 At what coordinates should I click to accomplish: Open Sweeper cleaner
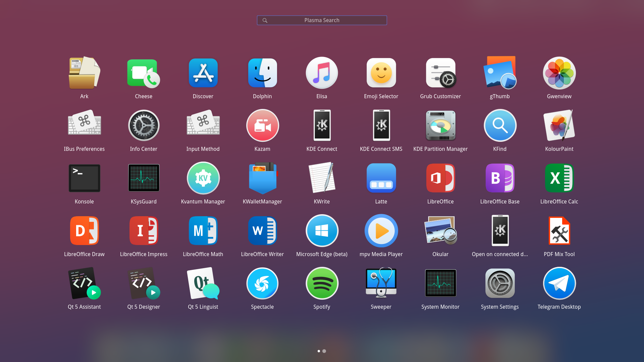(381, 283)
